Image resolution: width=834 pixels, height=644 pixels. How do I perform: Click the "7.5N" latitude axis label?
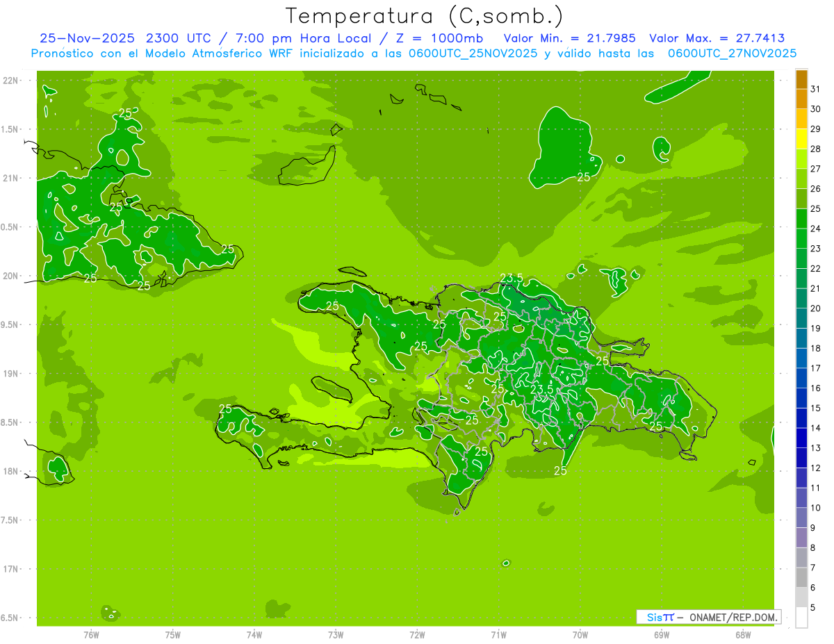coord(10,520)
